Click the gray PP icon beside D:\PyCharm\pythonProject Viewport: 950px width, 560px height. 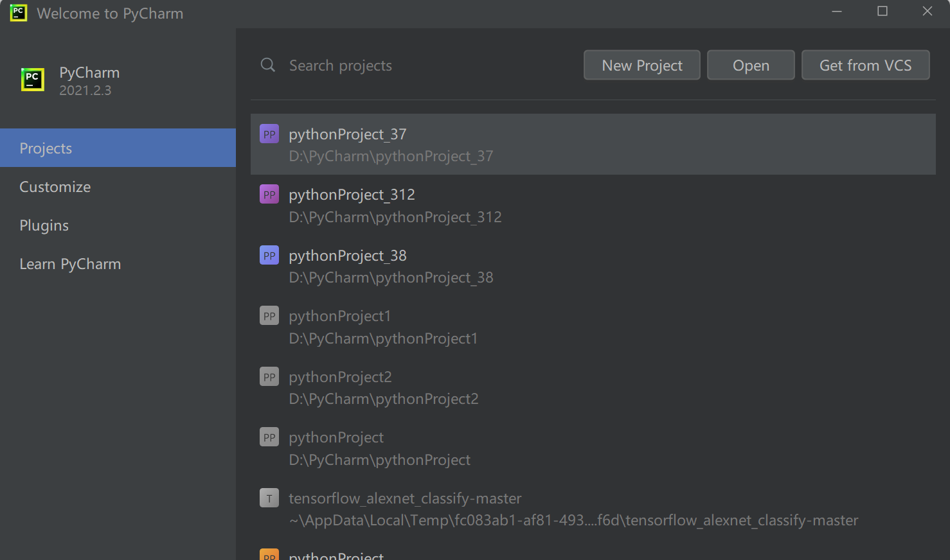click(x=269, y=437)
